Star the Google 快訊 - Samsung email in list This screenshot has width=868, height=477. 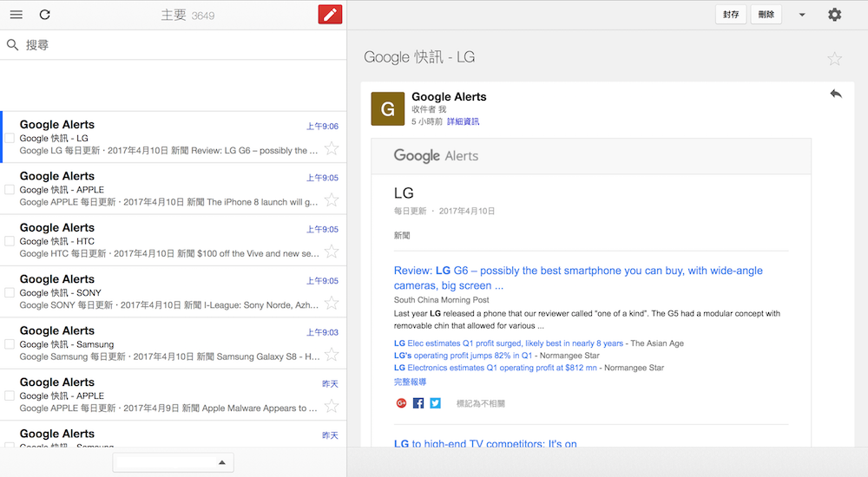pyautogui.click(x=331, y=355)
